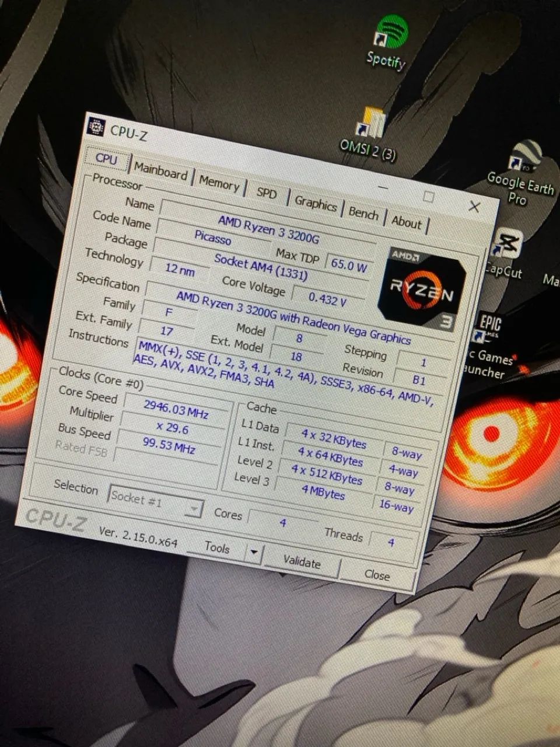Launch Google Earth Pro from desktop

[x=520, y=173]
